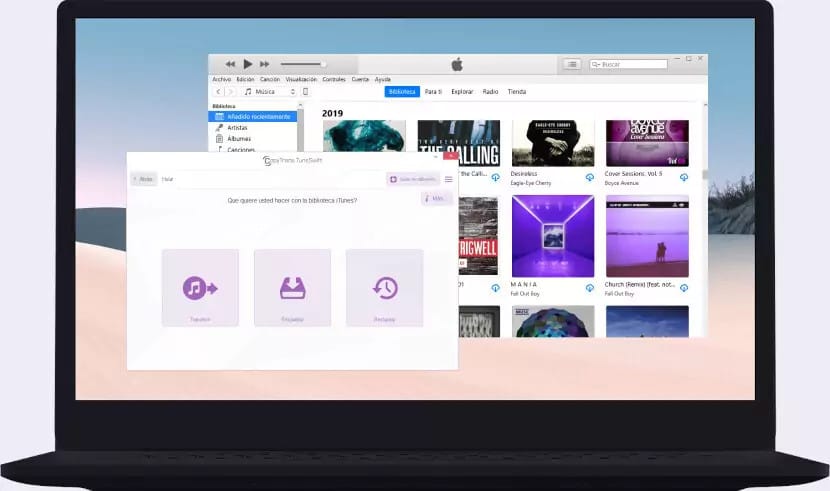The height and width of the screenshot is (491, 830).
Task: Open the Desireless album cover
Action: (553, 143)
